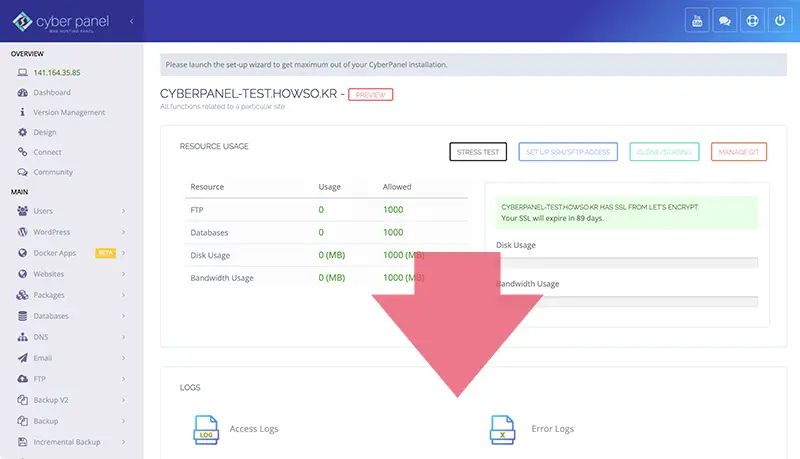Click the Docker Apps BETA badge

(106, 253)
